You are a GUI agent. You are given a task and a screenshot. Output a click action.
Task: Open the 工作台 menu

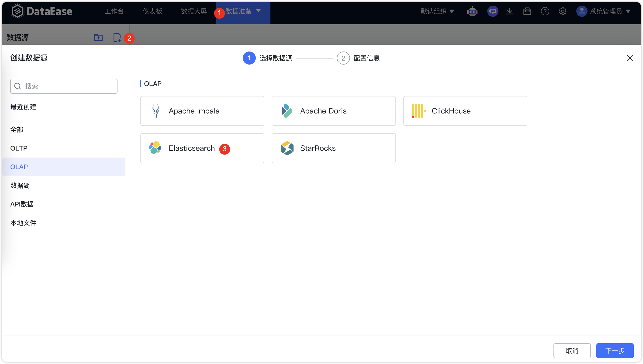[114, 11]
